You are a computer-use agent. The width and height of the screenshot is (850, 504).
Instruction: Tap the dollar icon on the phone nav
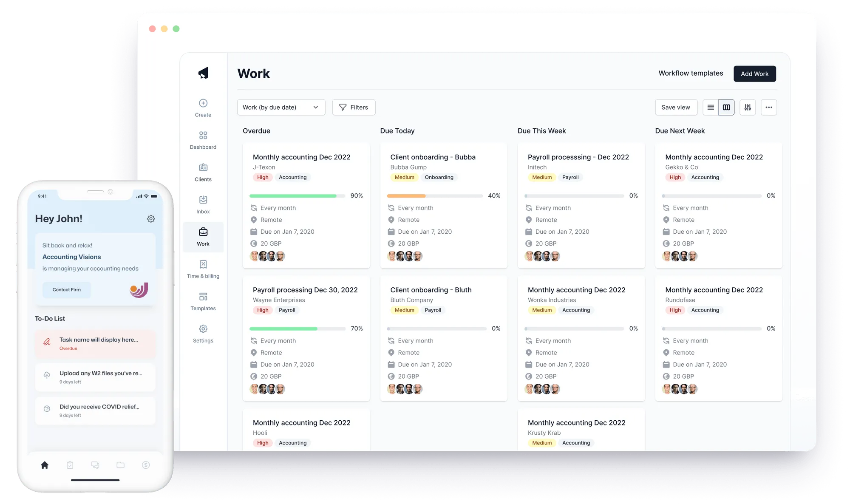click(x=145, y=465)
